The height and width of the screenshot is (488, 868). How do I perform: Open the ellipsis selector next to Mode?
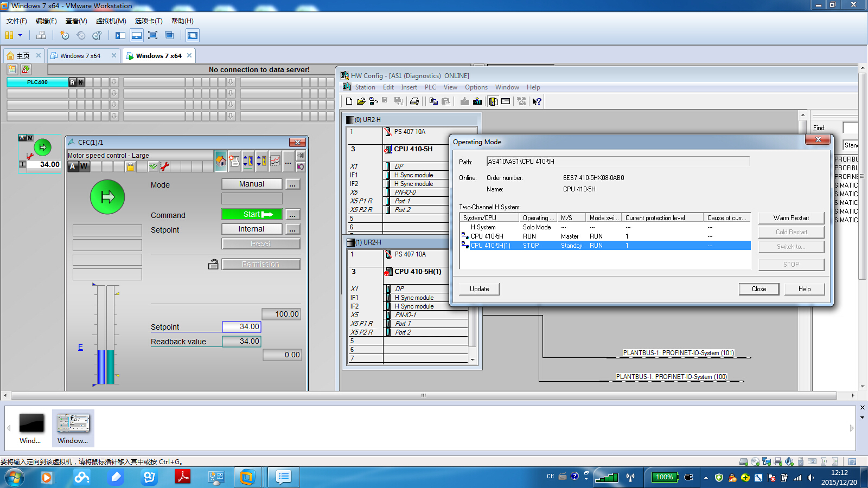[292, 184]
